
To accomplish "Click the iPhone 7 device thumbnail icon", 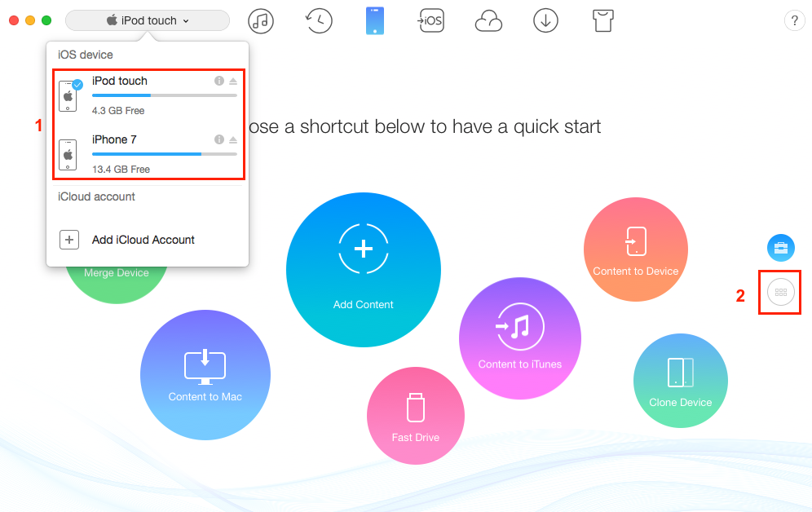I will [x=68, y=155].
